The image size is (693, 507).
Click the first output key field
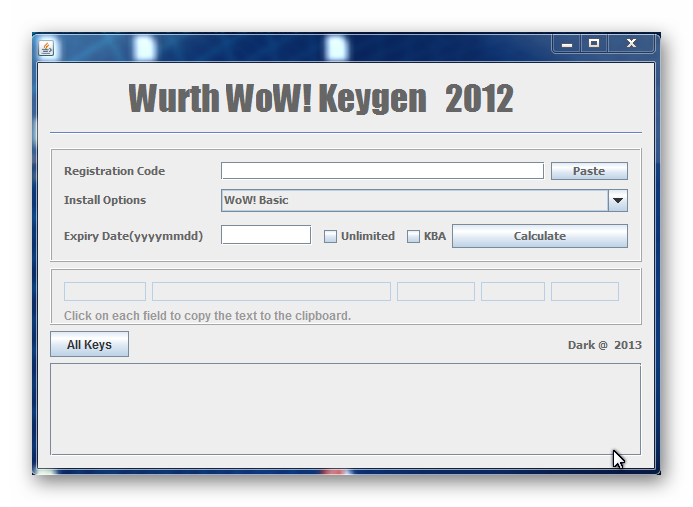click(105, 292)
